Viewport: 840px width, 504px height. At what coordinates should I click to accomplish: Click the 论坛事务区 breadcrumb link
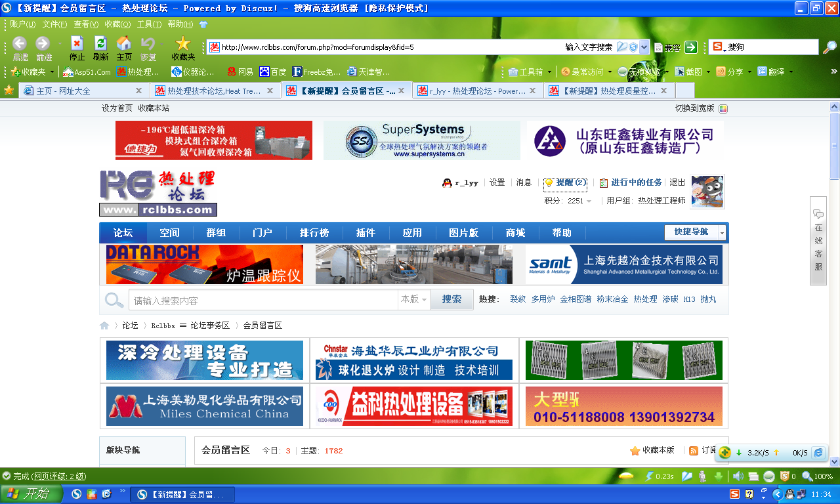(210, 325)
